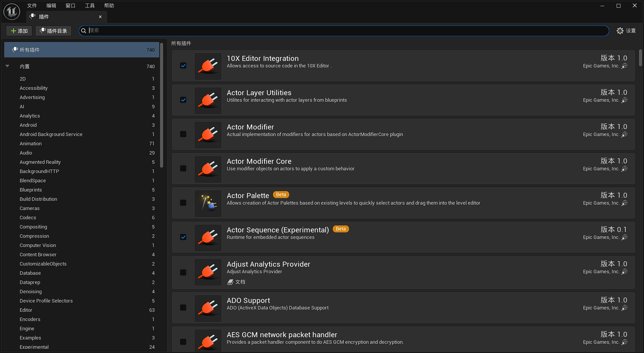Select the 2D category

click(x=82, y=79)
